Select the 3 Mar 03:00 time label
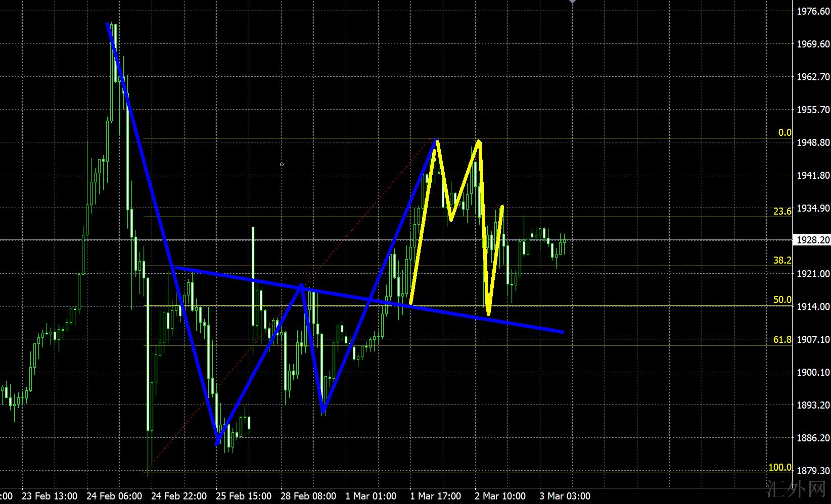This screenshot has height=504, width=831. [x=565, y=496]
